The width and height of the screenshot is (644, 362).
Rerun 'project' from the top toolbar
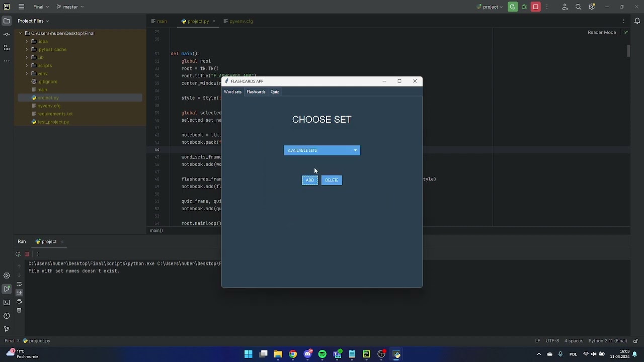(513, 7)
